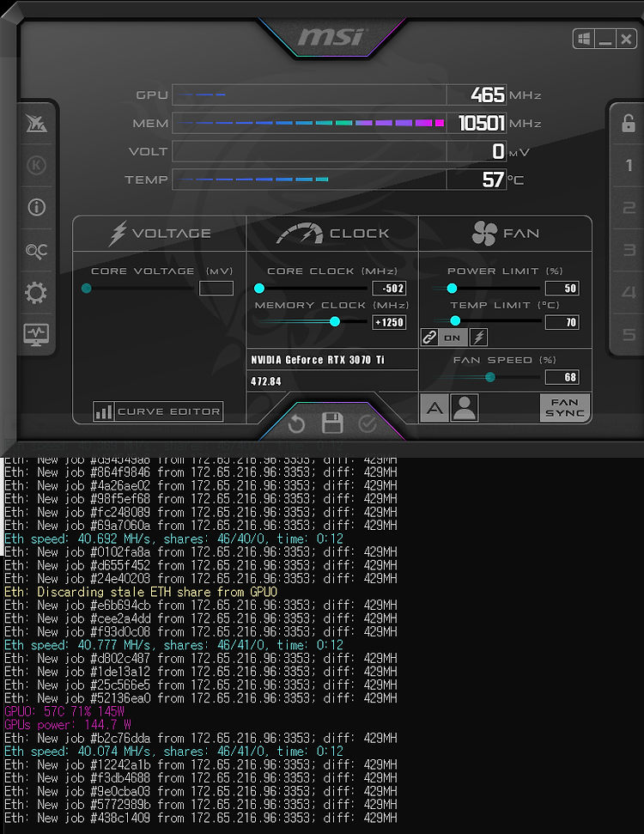Click 'GPUs power: 144.7 W' line in miner

point(68,725)
